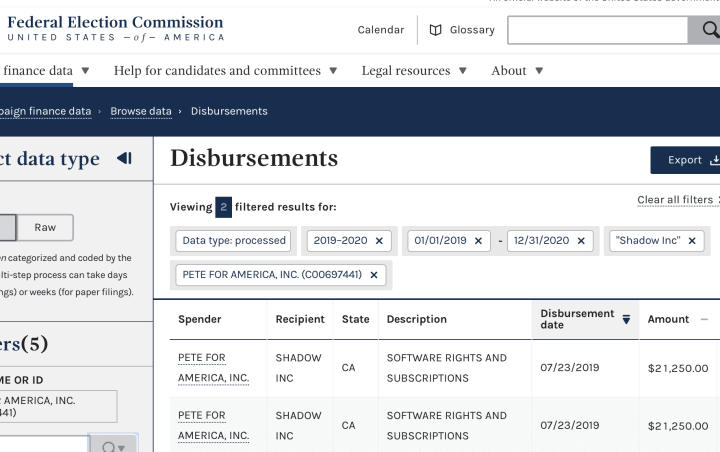Collapse the select data type panel arrow
The width and height of the screenshot is (720, 452).
tap(124, 159)
